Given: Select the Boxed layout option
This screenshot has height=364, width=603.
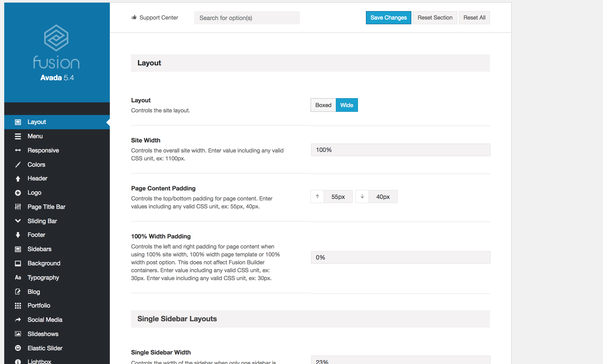Looking at the screenshot, I should [x=323, y=105].
